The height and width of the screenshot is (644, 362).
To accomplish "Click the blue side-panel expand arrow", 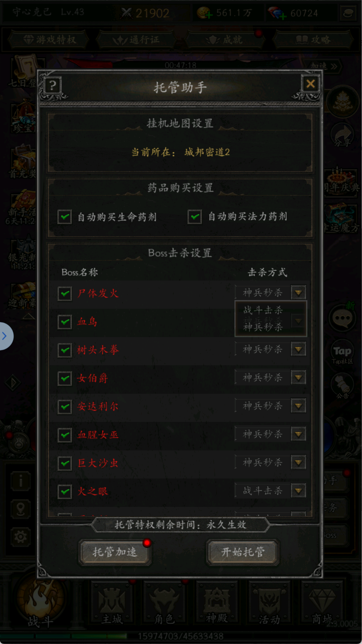I will click(5, 336).
